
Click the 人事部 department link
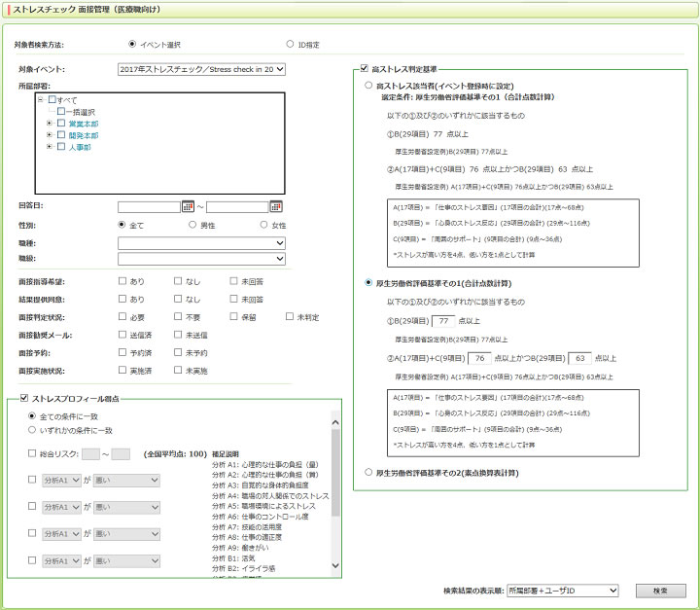[x=80, y=147]
